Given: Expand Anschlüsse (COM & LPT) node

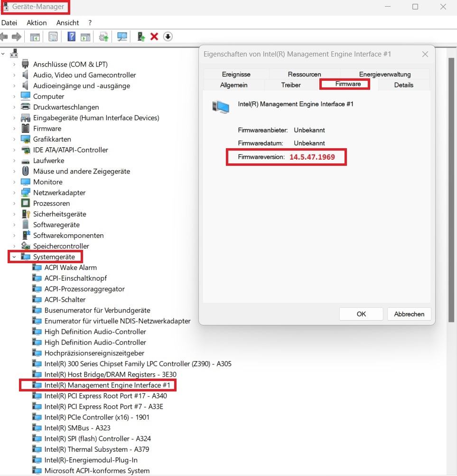Looking at the screenshot, I should pyautogui.click(x=14, y=64).
